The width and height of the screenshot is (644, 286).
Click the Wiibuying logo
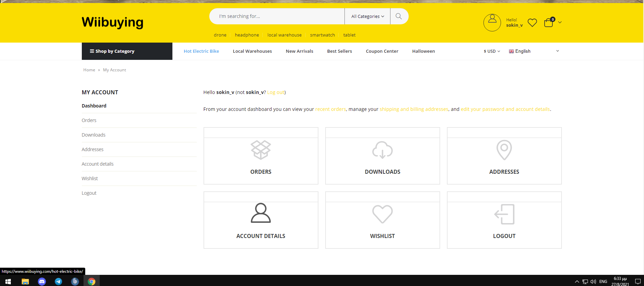click(x=112, y=22)
